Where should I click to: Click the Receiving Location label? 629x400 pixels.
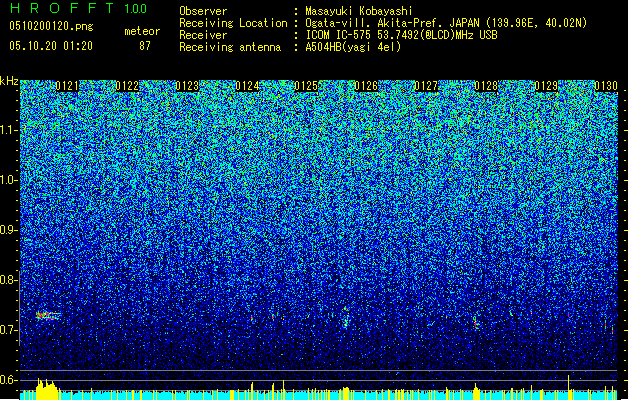[x=233, y=23]
